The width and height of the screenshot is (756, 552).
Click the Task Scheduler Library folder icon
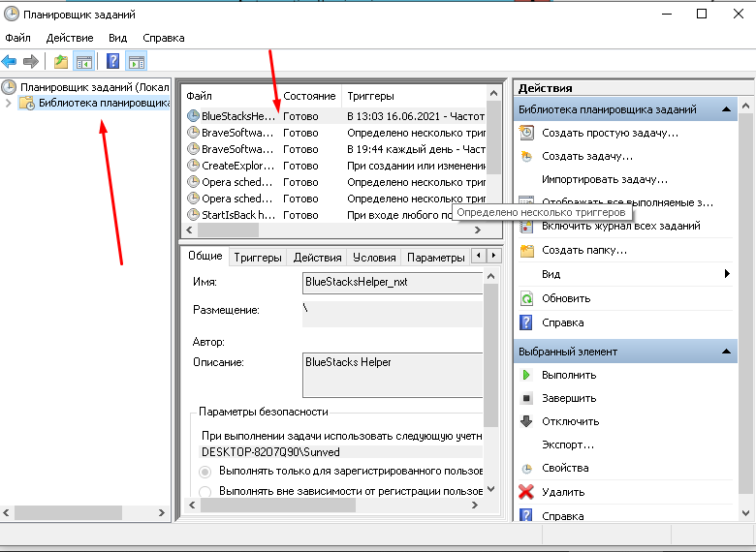[27, 103]
